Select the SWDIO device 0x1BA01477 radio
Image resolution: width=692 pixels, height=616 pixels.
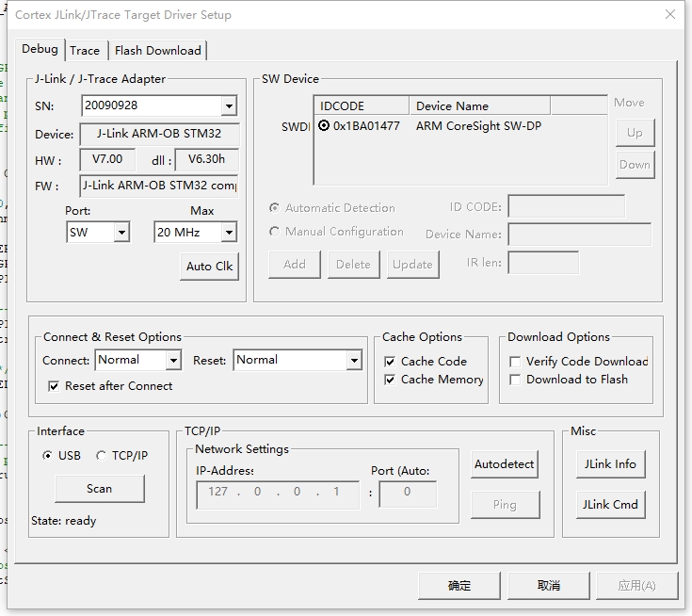click(324, 126)
